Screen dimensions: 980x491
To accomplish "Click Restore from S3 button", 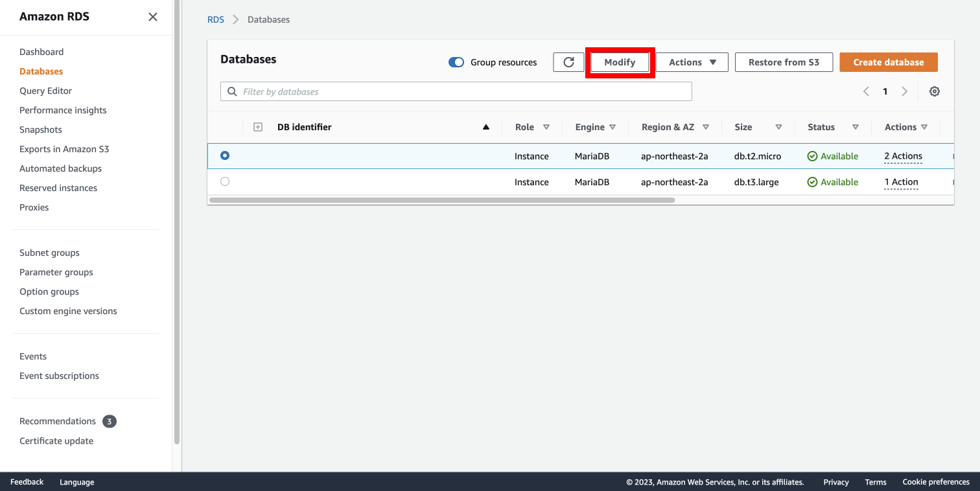I will click(x=784, y=62).
